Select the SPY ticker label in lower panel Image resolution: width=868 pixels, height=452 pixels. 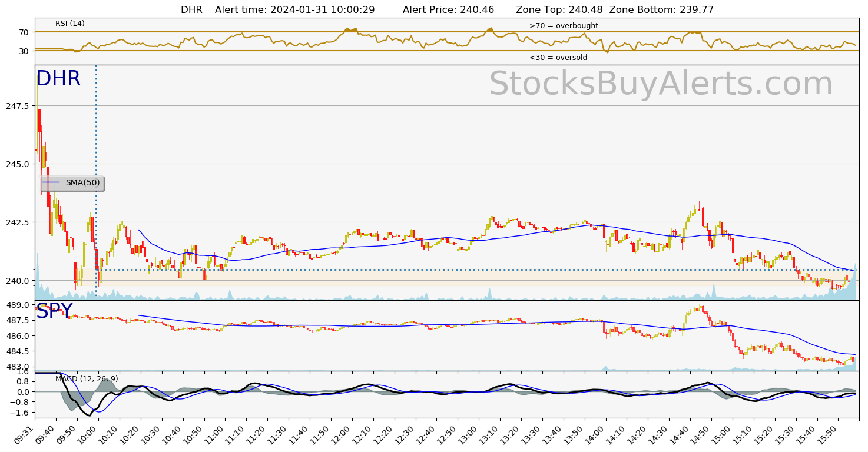point(54,311)
